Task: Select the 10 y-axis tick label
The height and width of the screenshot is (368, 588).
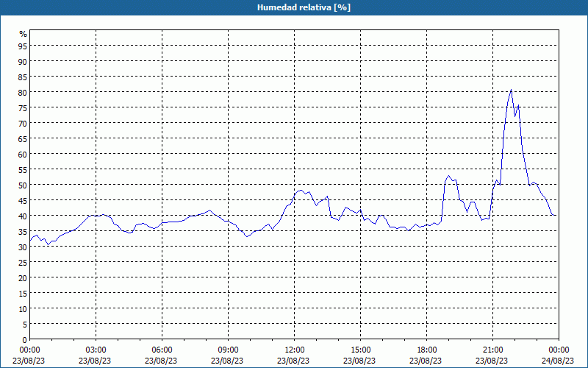Action: coord(23,308)
